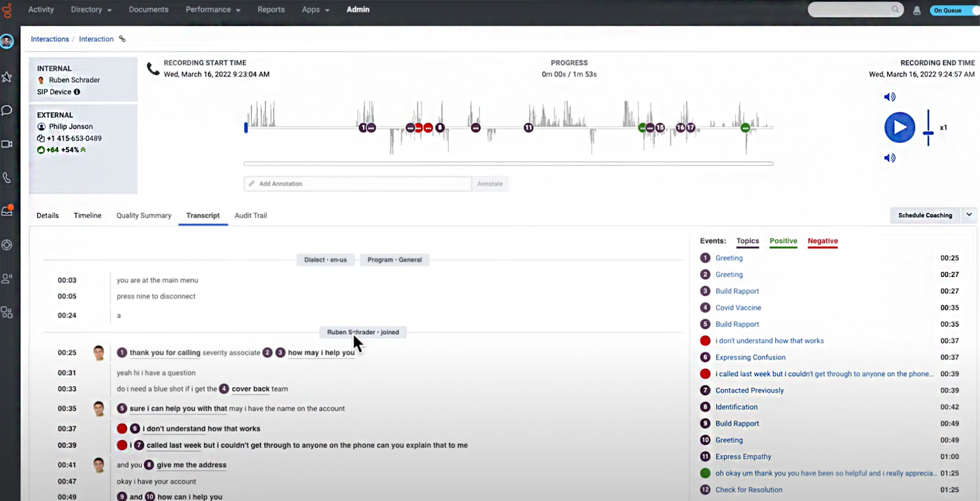Screen dimensions: 980x501
Task: Play the call recording
Action: pyautogui.click(x=899, y=127)
